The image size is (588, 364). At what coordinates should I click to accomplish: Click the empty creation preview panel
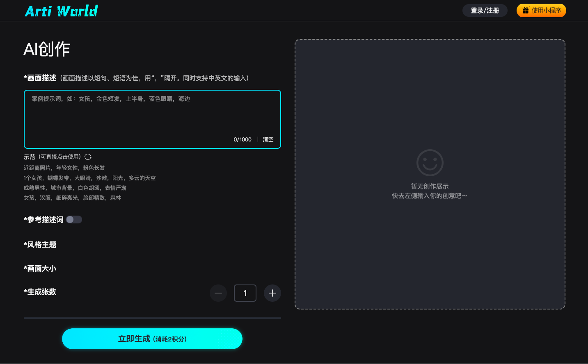[430, 246]
